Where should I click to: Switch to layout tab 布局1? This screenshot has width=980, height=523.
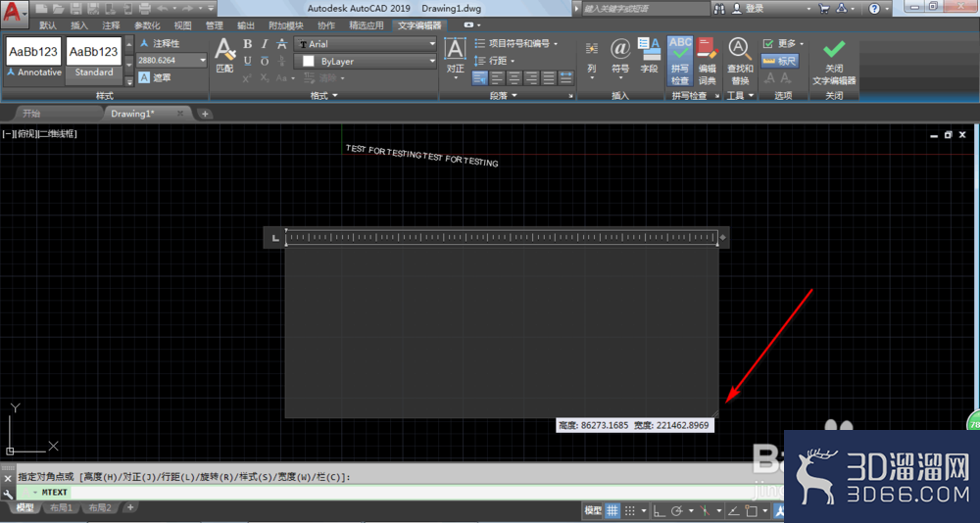click(61, 507)
